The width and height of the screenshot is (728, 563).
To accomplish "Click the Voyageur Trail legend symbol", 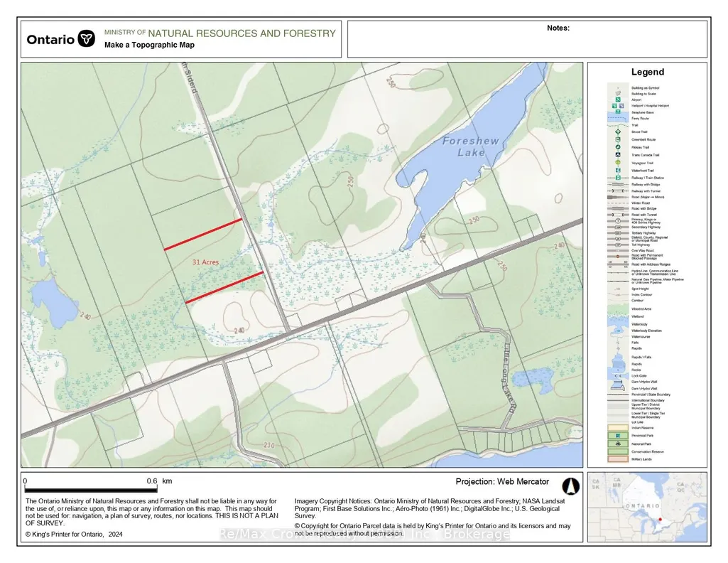I will click(x=618, y=163).
